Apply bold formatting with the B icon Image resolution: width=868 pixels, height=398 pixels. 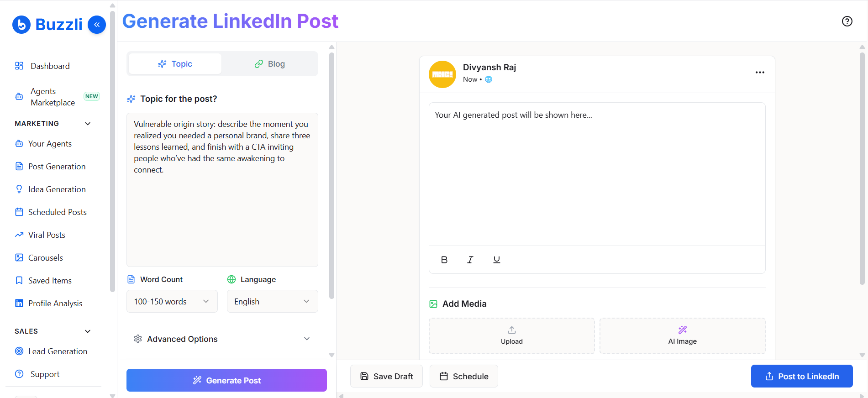click(x=444, y=260)
